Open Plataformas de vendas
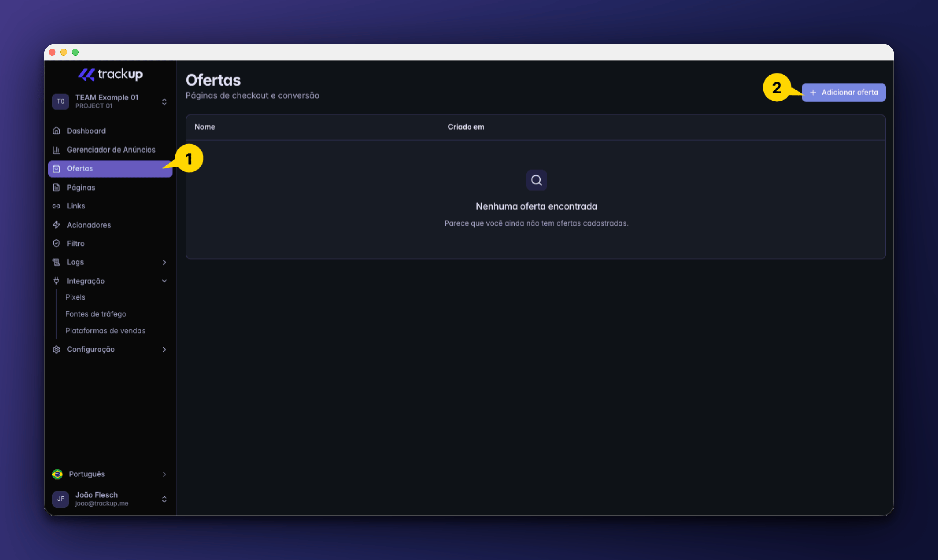Image resolution: width=938 pixels, height=560 pixels. [x=105, y=331]
